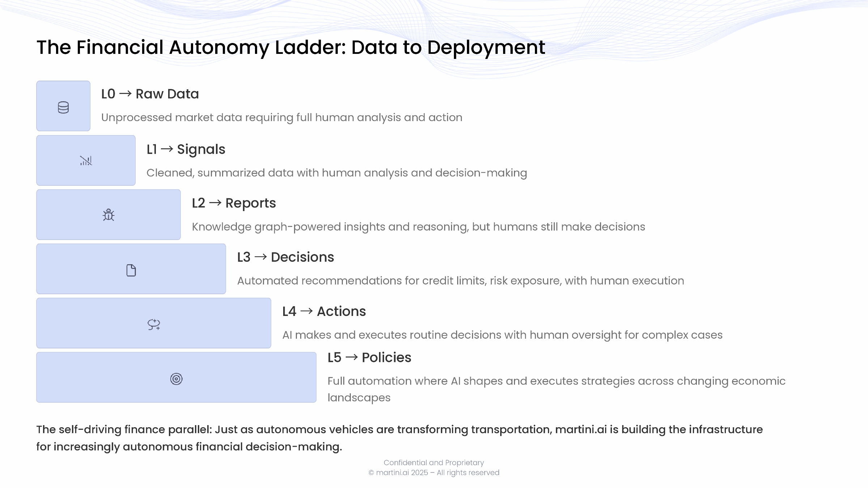Image resolution: width=868 pixels, height=488 pixels.
Task: Select the "Cleaned, summarized data" description line
Action: tap(337, 173)
